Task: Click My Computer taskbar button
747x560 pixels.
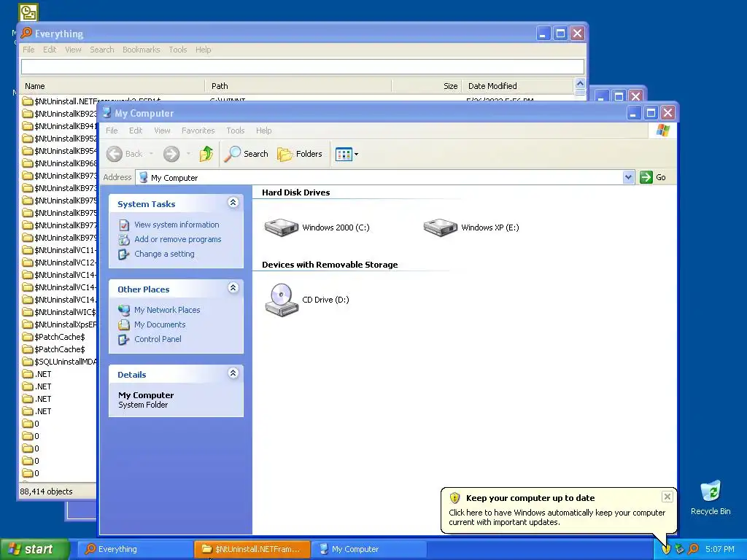Action: point(368,549)
